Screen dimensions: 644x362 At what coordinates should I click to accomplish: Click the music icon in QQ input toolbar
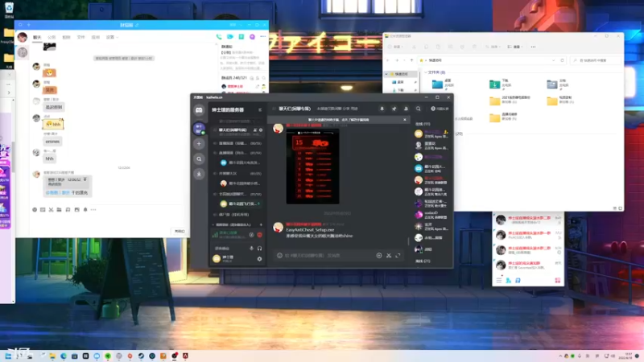68,210
